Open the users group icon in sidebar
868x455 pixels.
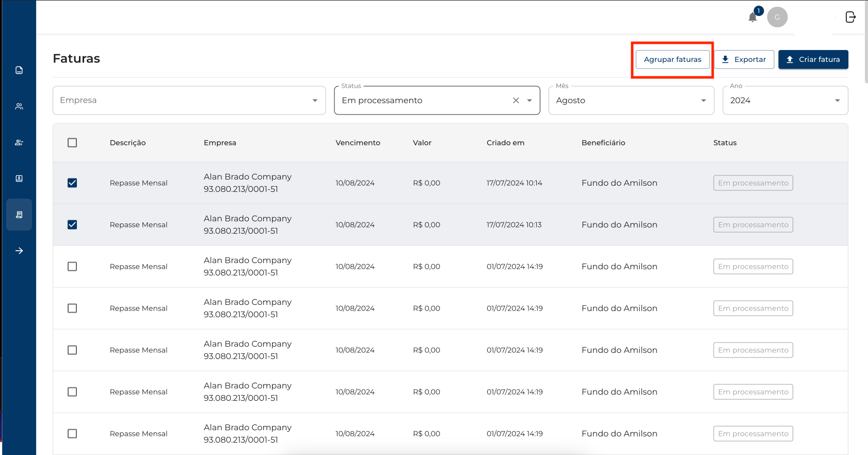coord(19,106)
